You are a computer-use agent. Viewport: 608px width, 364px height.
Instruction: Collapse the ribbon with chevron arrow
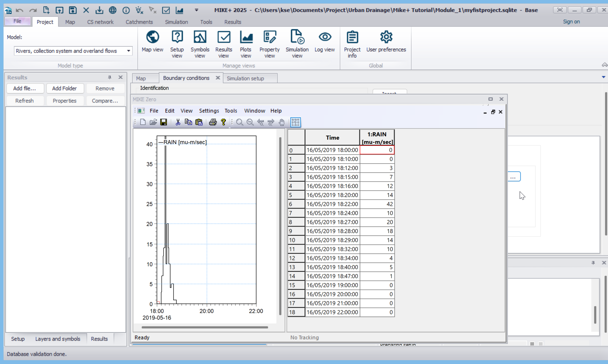604,65
